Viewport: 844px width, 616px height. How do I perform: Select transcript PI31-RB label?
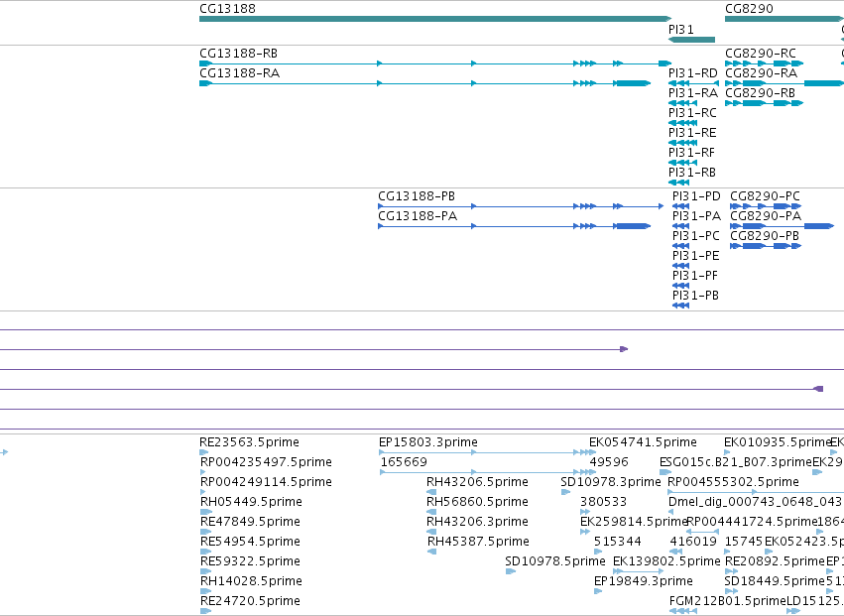(x=692, y=173)
